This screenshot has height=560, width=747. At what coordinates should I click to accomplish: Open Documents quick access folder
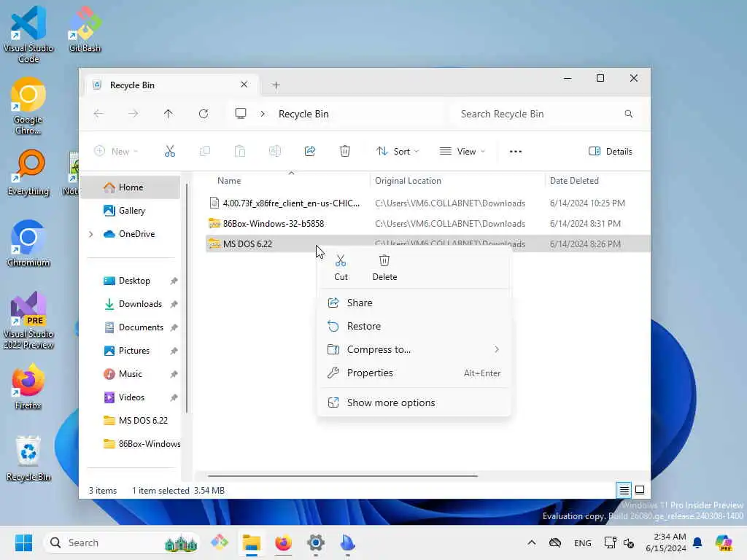coord(131,327)
